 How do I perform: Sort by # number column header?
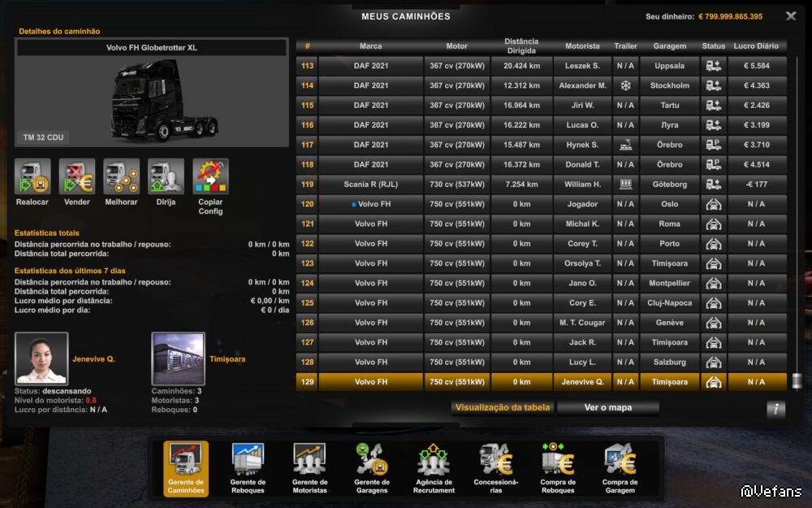coord(307,46)
